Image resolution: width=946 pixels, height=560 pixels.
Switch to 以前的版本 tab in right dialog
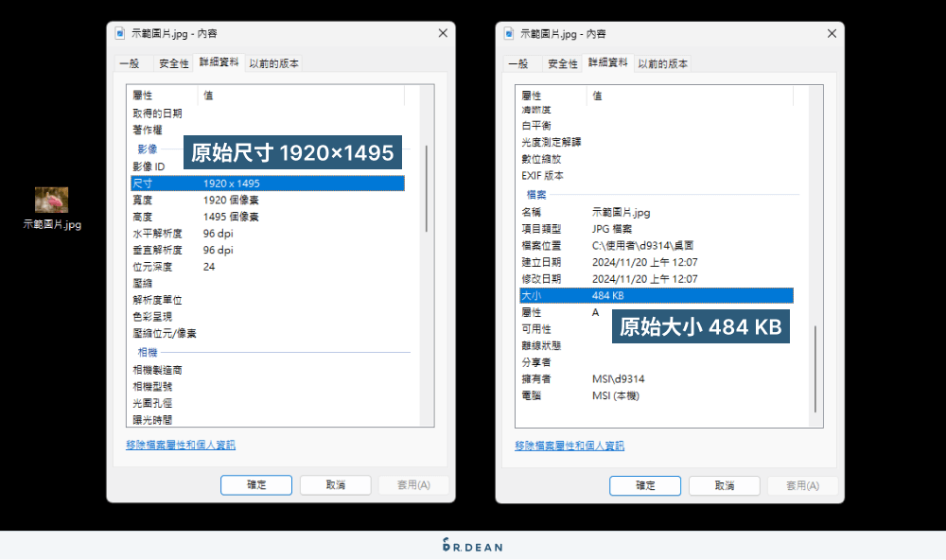pos(662,64)
